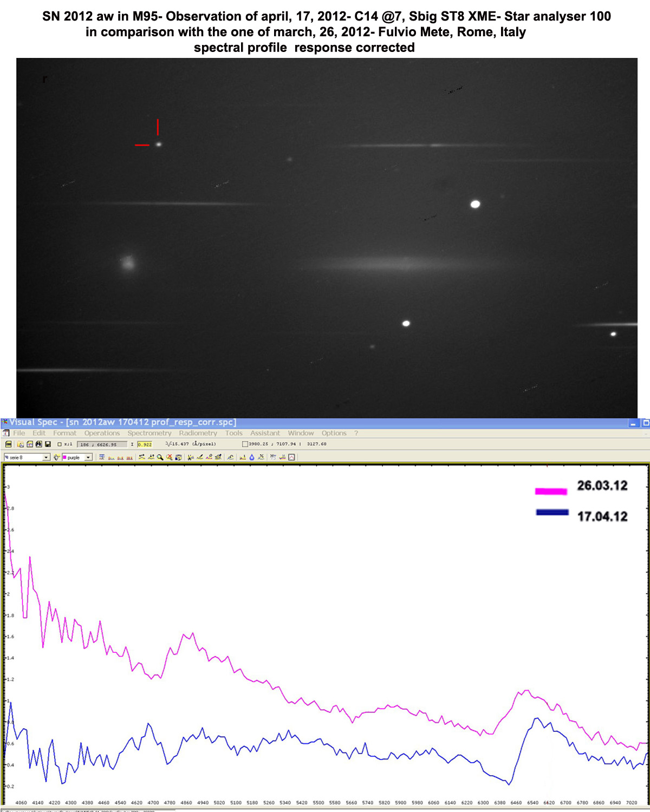The image size is (650, 812).
Task: Click the element lines ruler icon
Action: [x=273, y=457]
